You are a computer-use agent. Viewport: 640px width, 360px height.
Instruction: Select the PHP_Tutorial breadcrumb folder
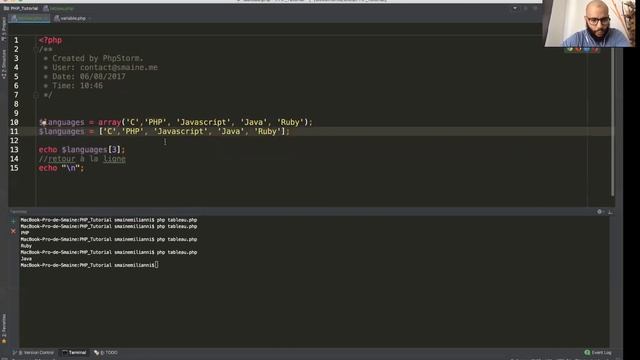tap(21, 8)
